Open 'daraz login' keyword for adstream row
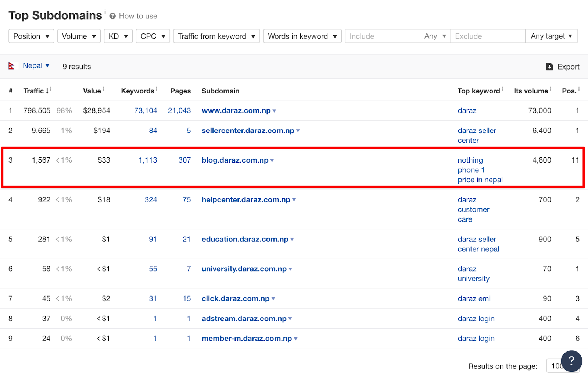The image size is (588, 379). tap(476, 319)
